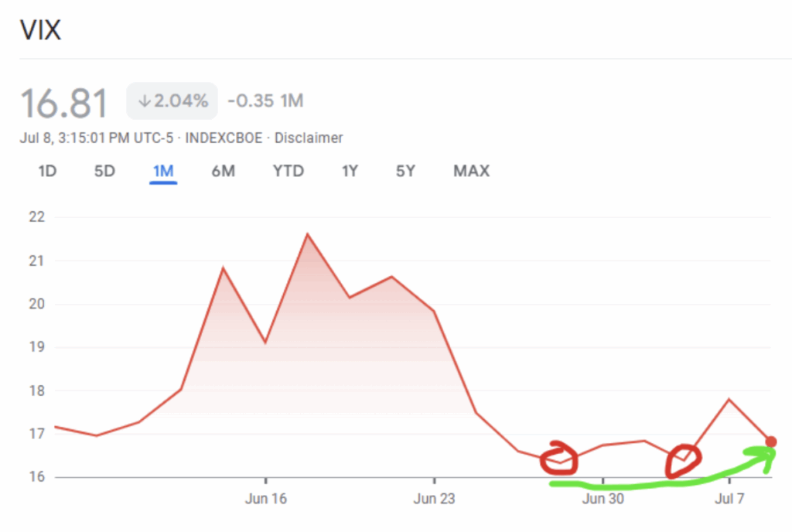Select the 1M time range tab
Screen dimensions: 792x532
(x=163, y=171)
